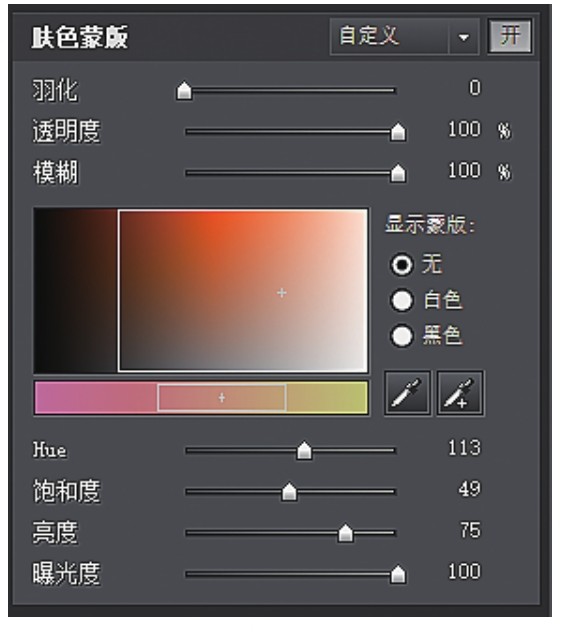Click the crosshair in the color gradient box
This screenshot has height=633, width=564.
point(282,293)
